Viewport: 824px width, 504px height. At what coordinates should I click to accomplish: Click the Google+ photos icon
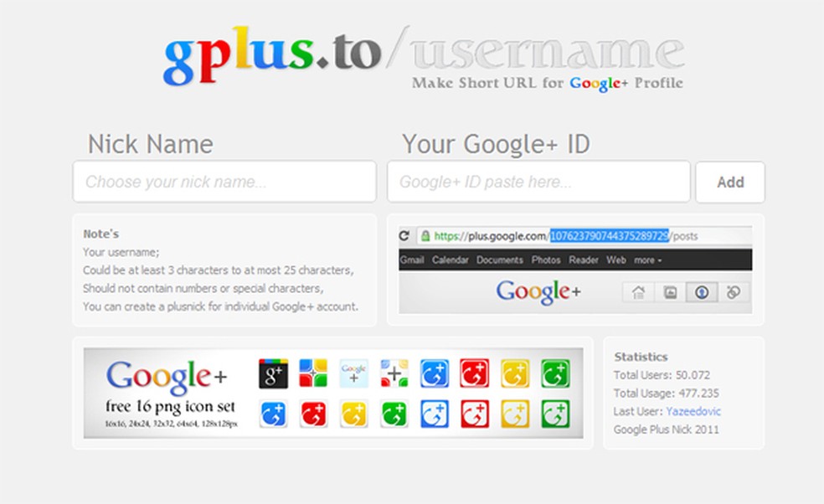(670, 292)
